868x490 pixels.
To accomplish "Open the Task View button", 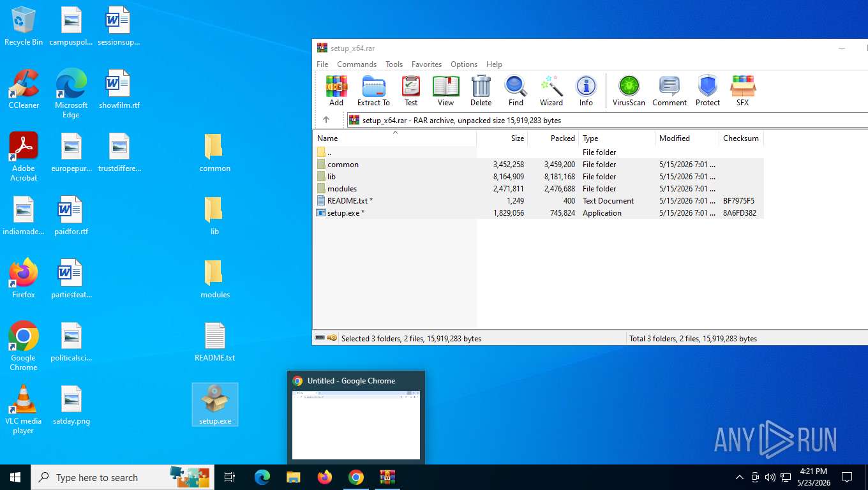I will click(x=230, y=477).
